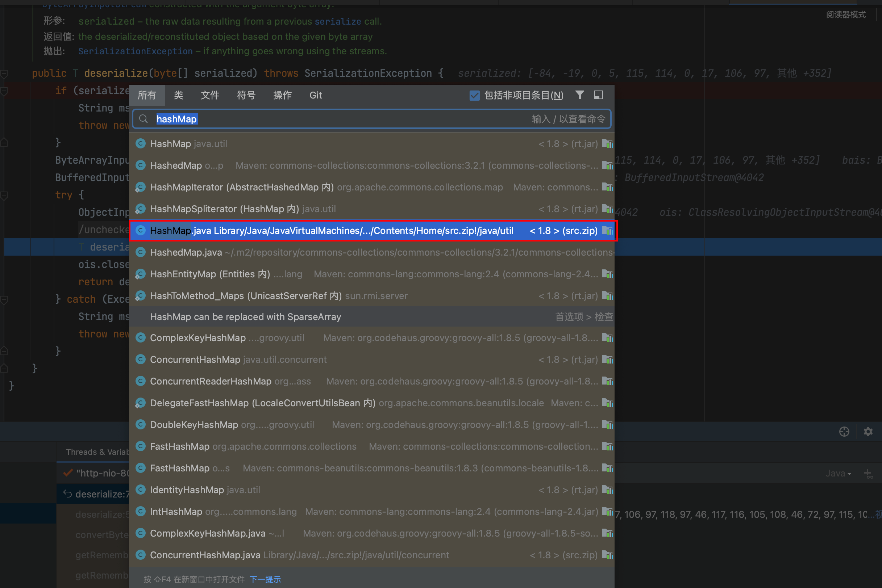Click the serialize link in parameter docs
Screen dimensions: 882x588
(x=338, y=21)
